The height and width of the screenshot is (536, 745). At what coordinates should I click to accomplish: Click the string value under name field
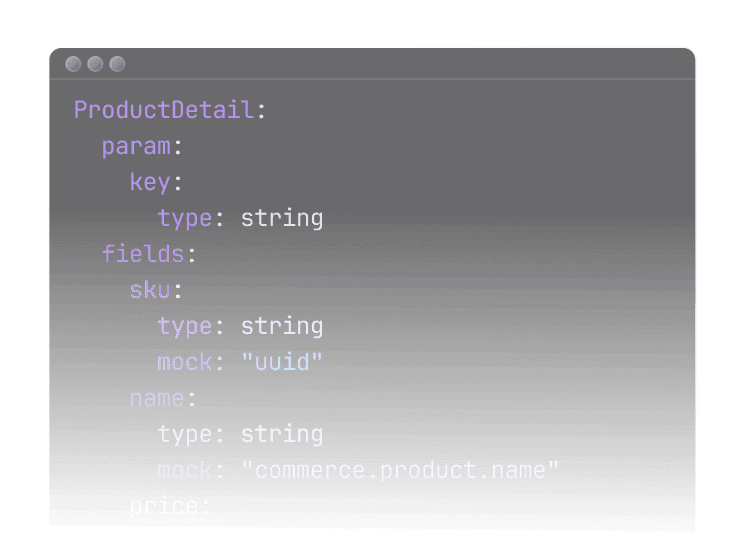click(282, 434)
